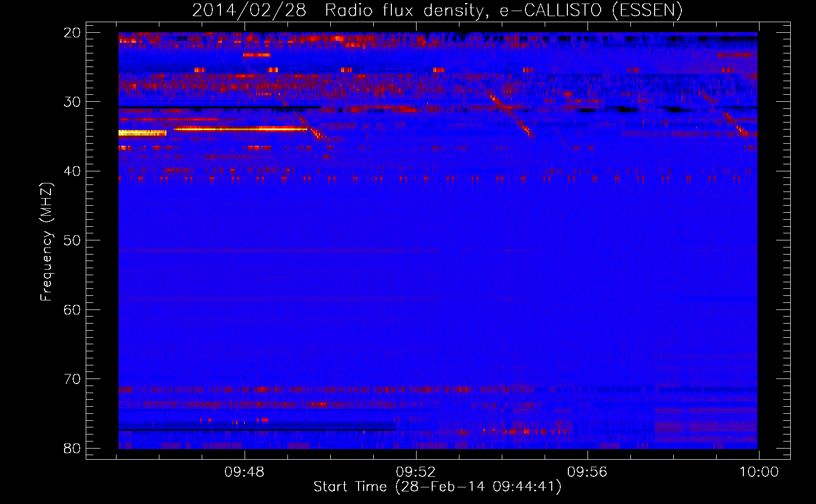Click the 30 frequency tick label
Viewport: 816px width, 504px height.
coord(73,102)
